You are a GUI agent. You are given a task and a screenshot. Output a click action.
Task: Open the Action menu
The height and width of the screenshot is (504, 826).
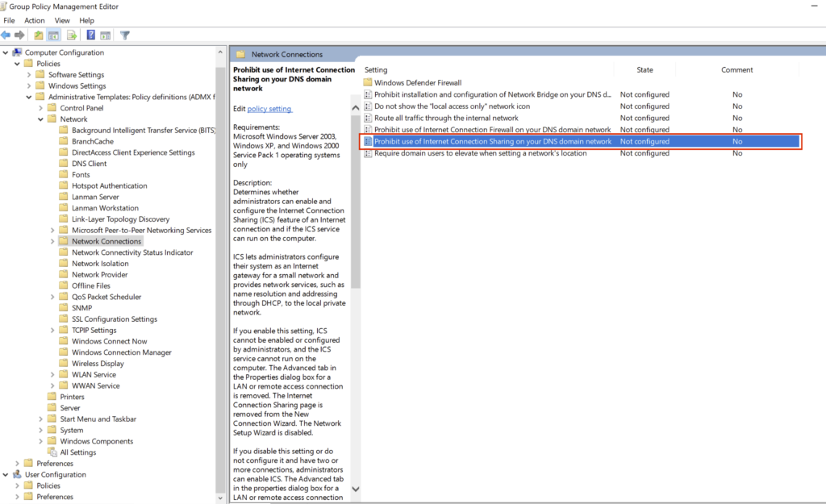35,20
